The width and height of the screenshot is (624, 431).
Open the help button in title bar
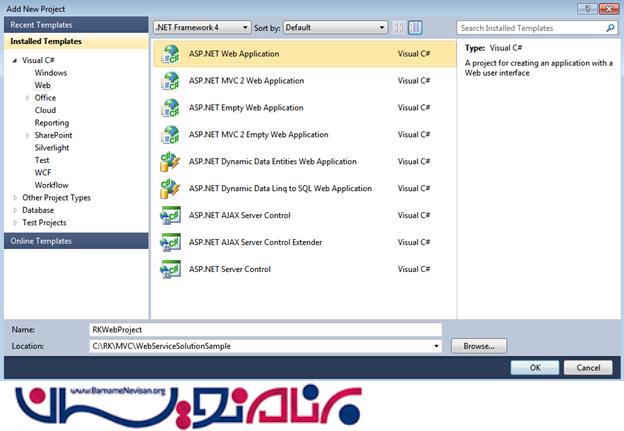tap(587, 8)
